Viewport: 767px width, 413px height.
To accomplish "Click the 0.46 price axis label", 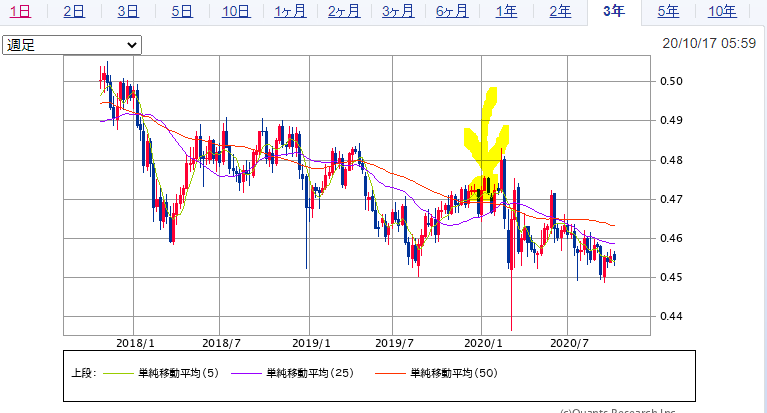I will pyautogui.click(x=671, y=238).
